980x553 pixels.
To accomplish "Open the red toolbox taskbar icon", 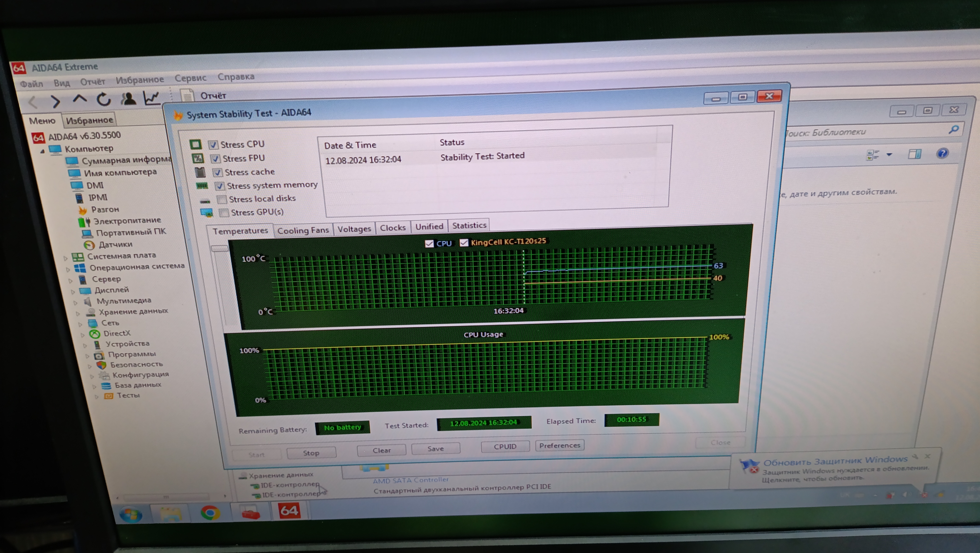I will [x=251, y=512].
